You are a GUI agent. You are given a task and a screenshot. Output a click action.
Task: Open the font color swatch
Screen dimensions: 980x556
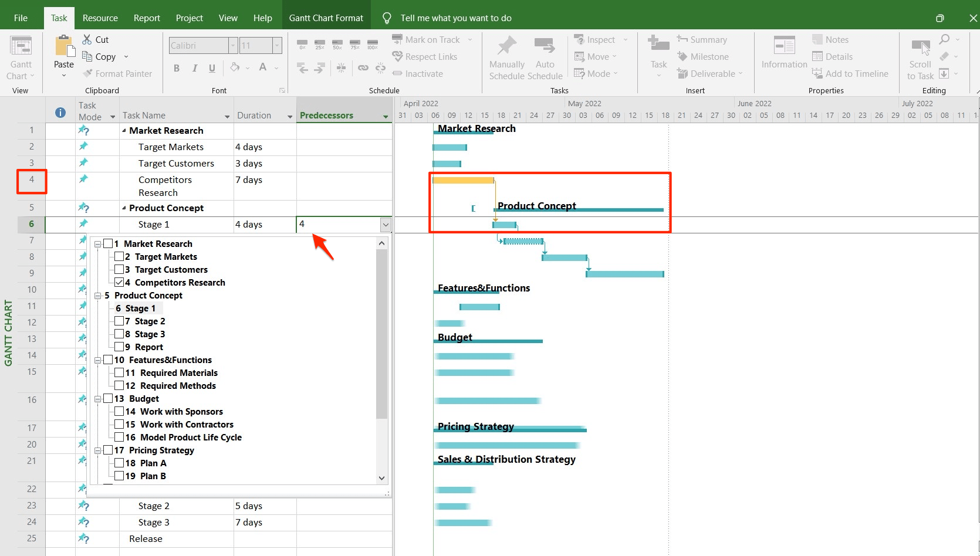point(262,68)
